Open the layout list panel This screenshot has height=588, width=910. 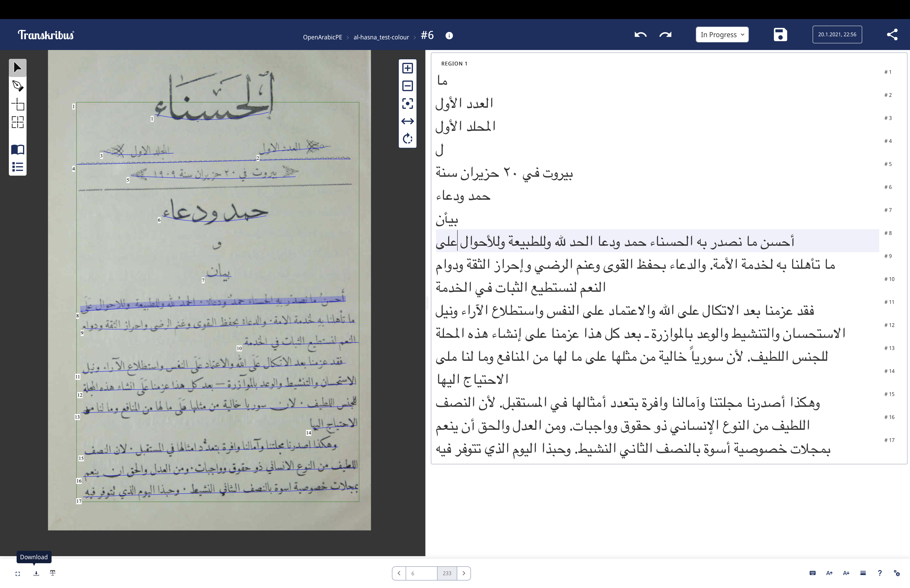17,167
